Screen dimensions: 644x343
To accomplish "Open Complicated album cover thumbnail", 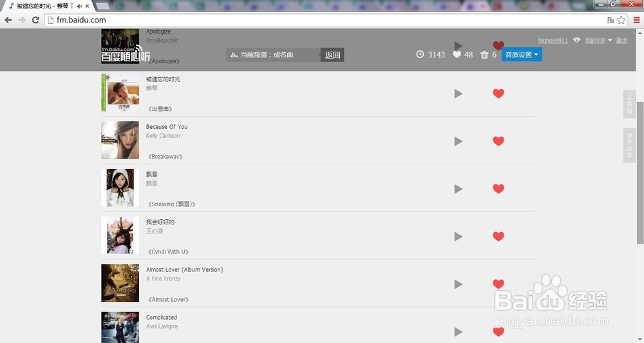I will tap(120, 328).
